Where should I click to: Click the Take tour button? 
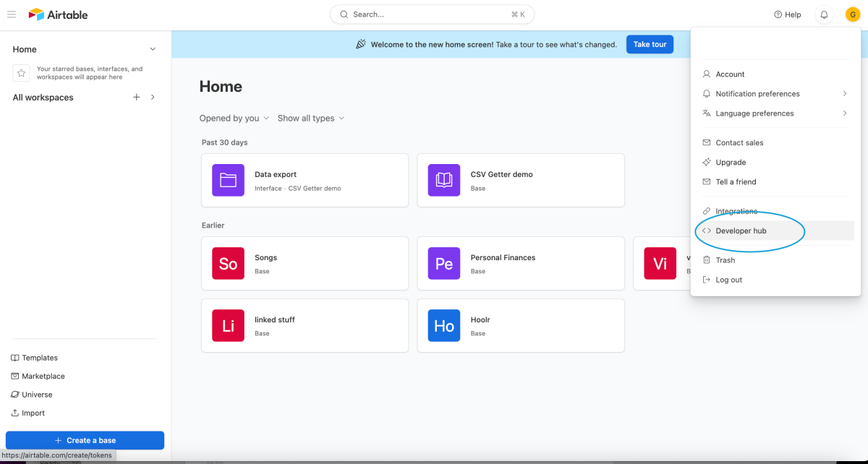(x=649, y=44)
